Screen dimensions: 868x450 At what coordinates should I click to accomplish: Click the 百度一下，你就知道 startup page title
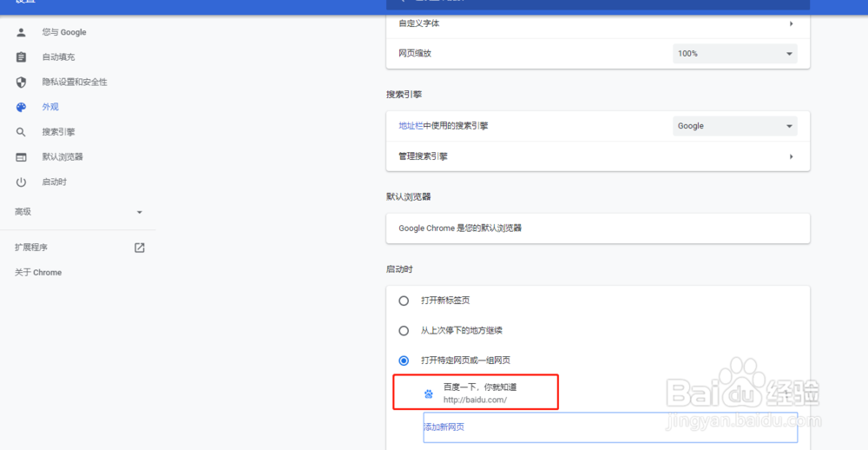tap(480, 387)
